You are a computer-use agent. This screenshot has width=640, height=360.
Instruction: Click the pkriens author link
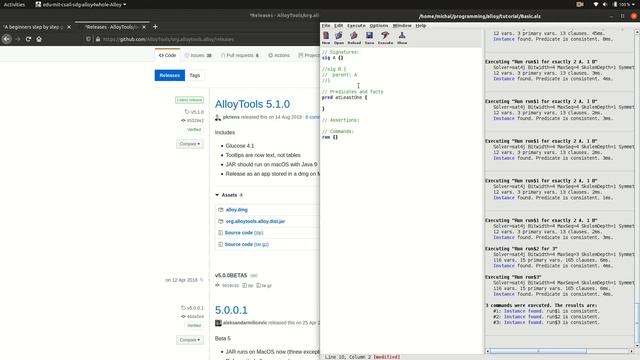coord(231,117)
